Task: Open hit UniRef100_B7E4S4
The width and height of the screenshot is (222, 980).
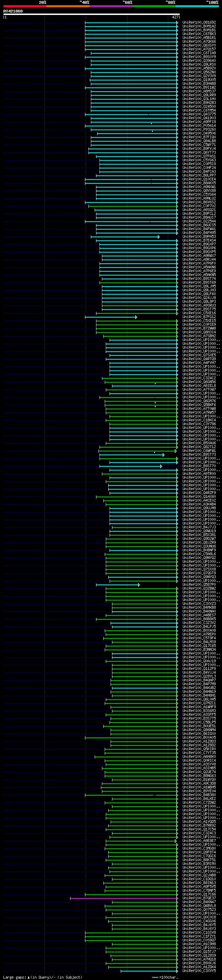Action: [x=199, y=241]
